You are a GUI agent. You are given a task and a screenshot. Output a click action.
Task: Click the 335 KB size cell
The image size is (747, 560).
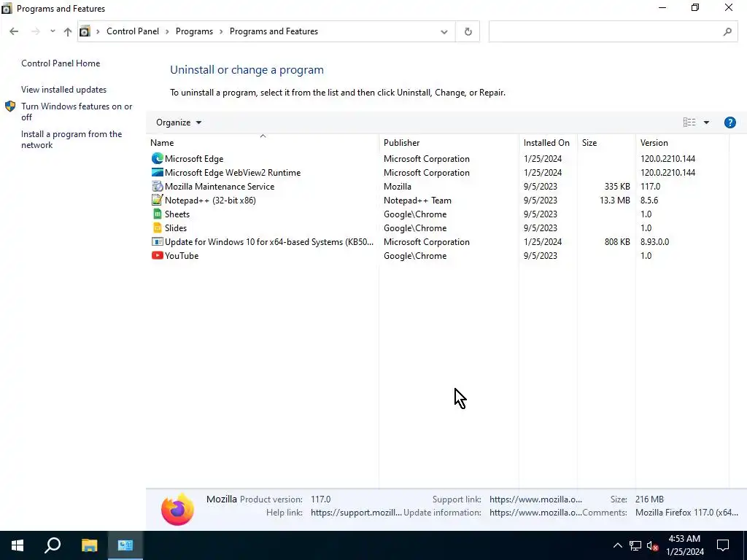click(617, 186)
